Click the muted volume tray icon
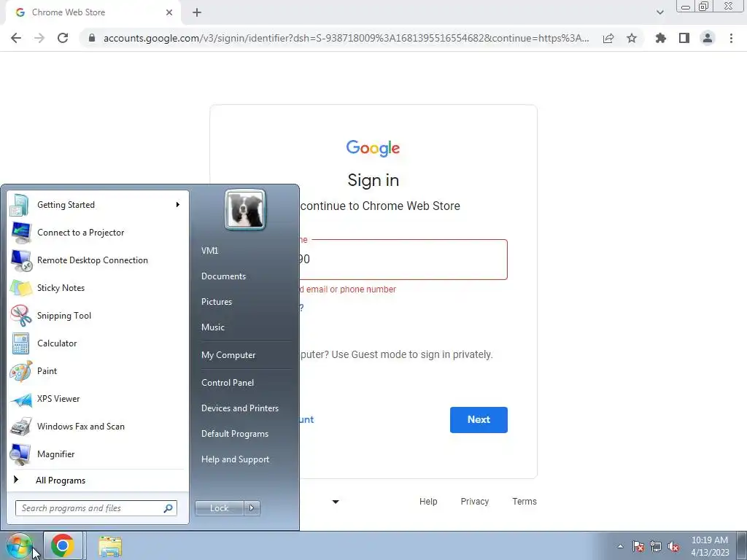 (x=673, y=546)
